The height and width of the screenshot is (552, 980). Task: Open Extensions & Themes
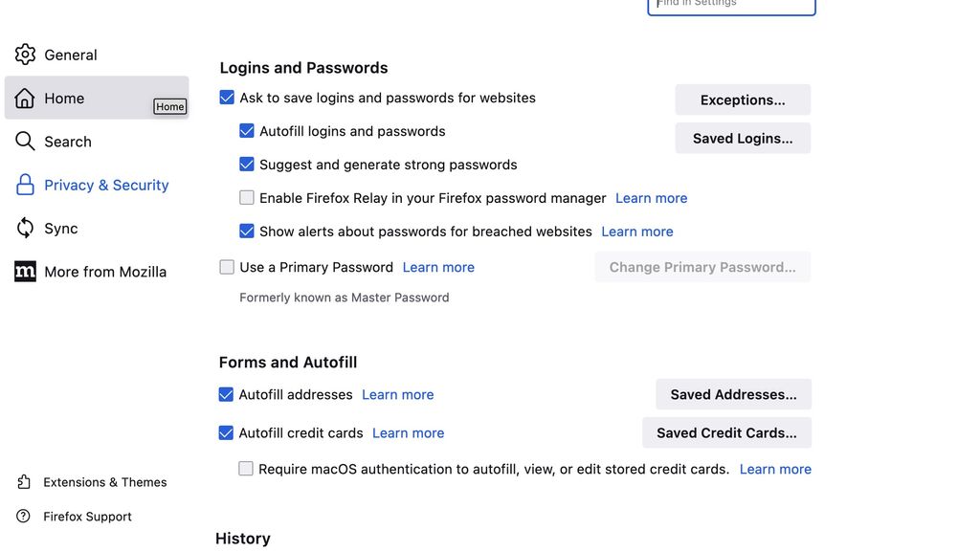tap(103, 481)
